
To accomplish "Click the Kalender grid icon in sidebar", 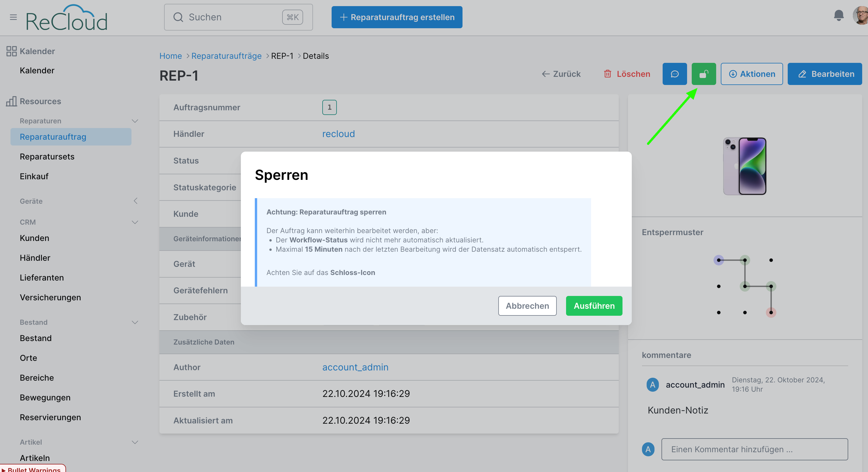I will pos(11,51).
